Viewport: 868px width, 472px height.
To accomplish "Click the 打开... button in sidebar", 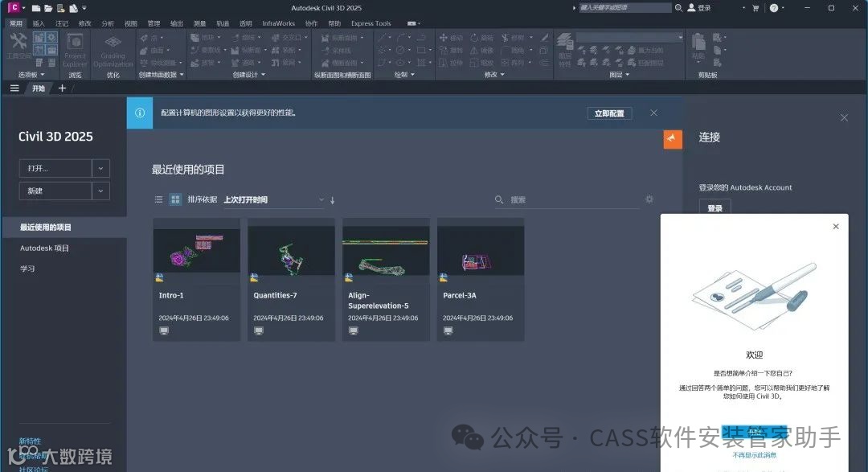I will 55,168.
